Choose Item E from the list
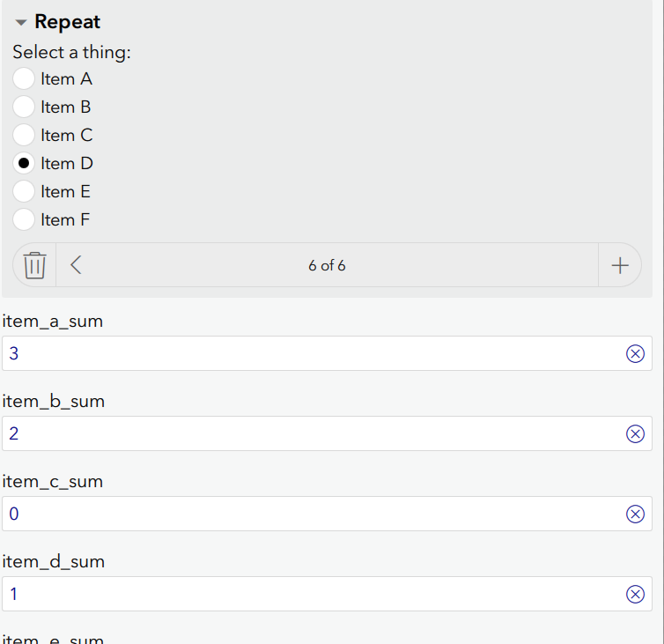Image resolution: width=664 pixels, height=644 pixels. (25, 192)
